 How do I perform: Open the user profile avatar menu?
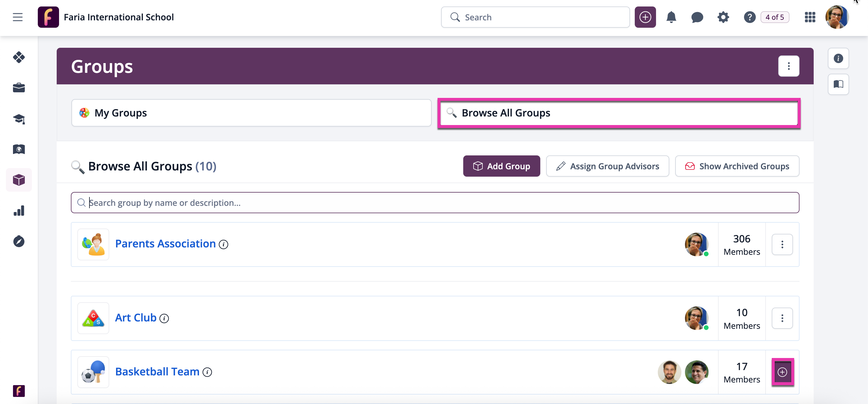(837, 17)
